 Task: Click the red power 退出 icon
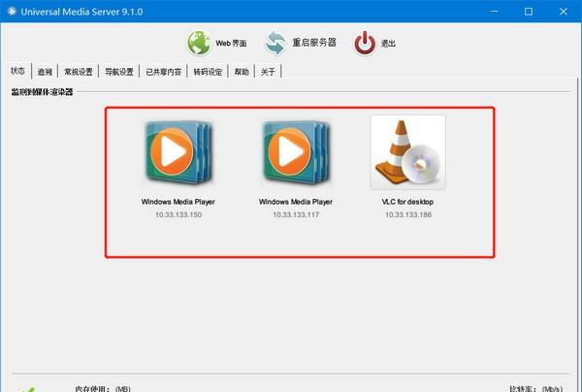[365, 43]
